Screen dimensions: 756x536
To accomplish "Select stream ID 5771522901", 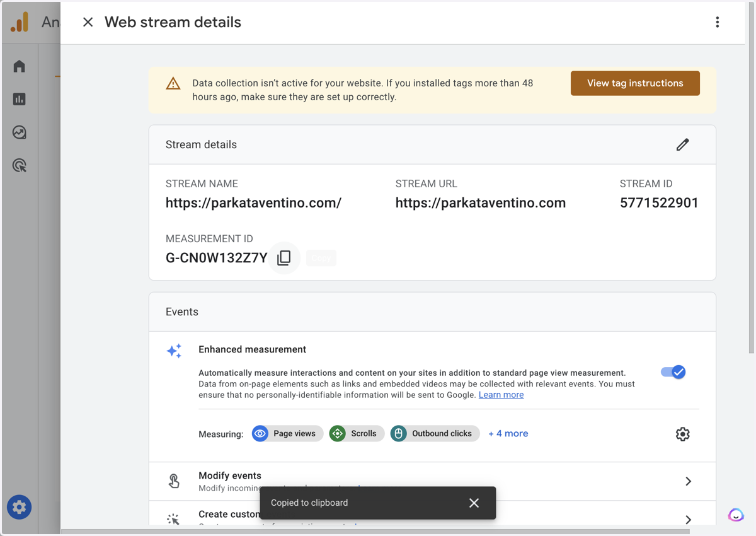I will 659,203.
